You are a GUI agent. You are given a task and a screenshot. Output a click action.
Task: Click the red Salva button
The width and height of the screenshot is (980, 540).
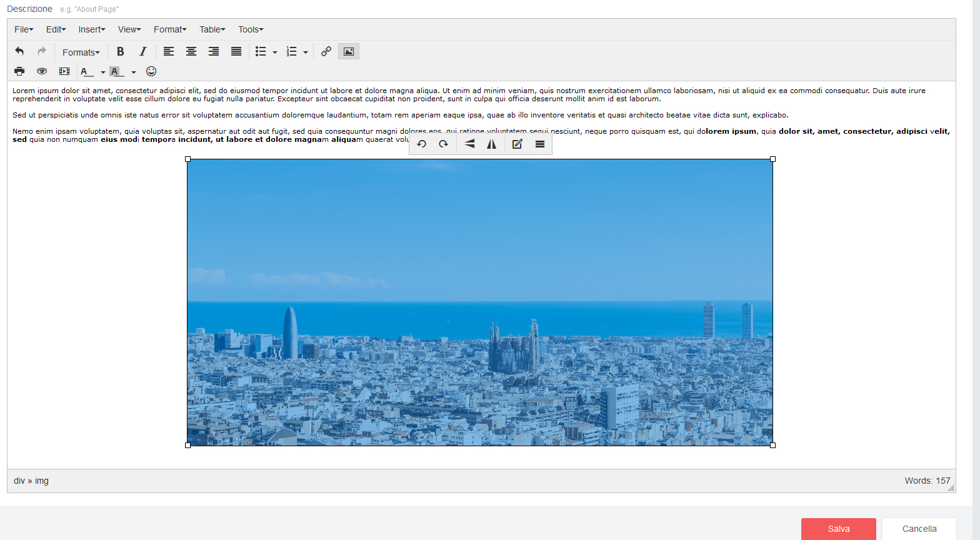838,529
